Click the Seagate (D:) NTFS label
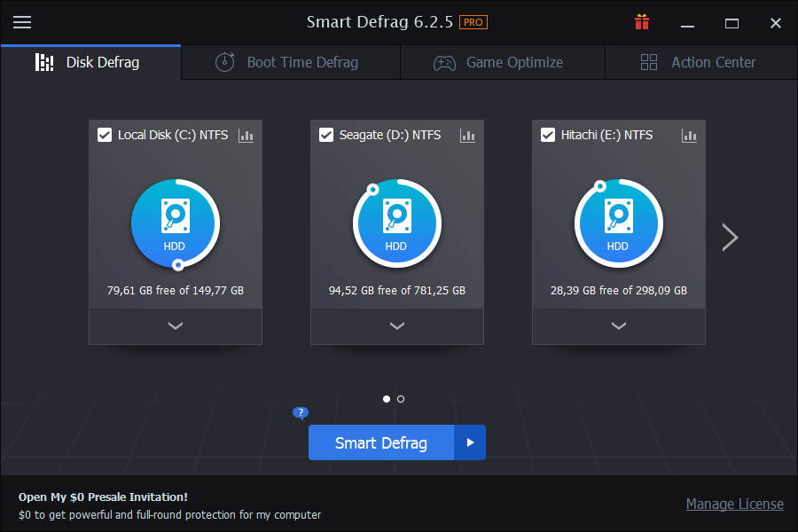 [x=390, y=135]
